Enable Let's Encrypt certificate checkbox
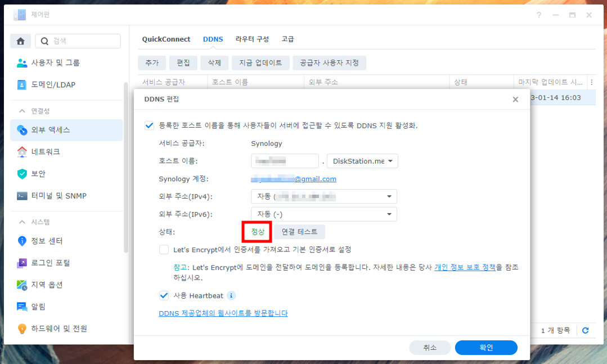The width and height of the screenshot is (607, 364). 164,249
